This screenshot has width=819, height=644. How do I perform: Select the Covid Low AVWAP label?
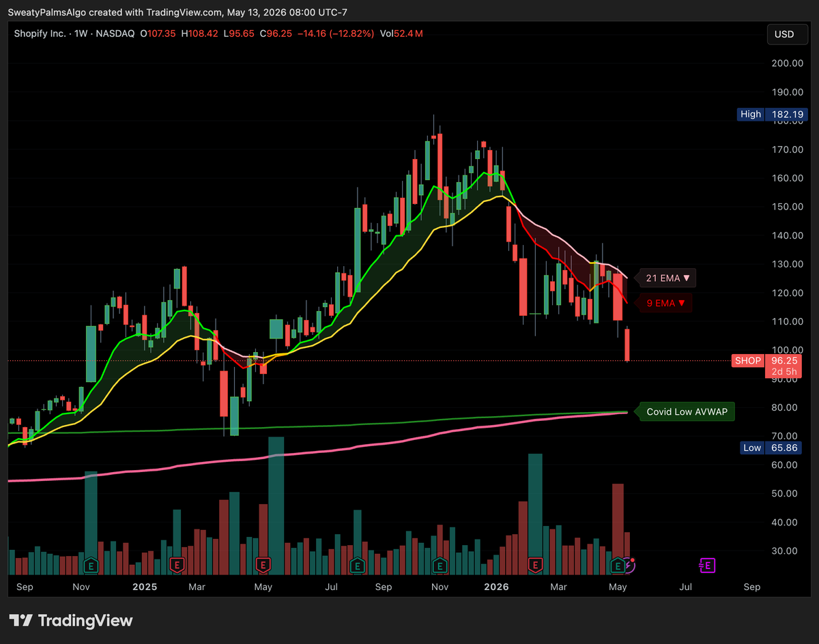pos(685,411)
